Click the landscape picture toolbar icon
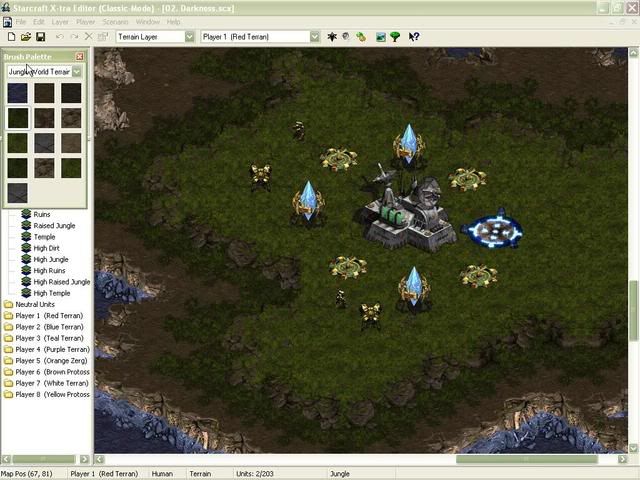The width and height of the screenshot is (640, 480). 380,37
